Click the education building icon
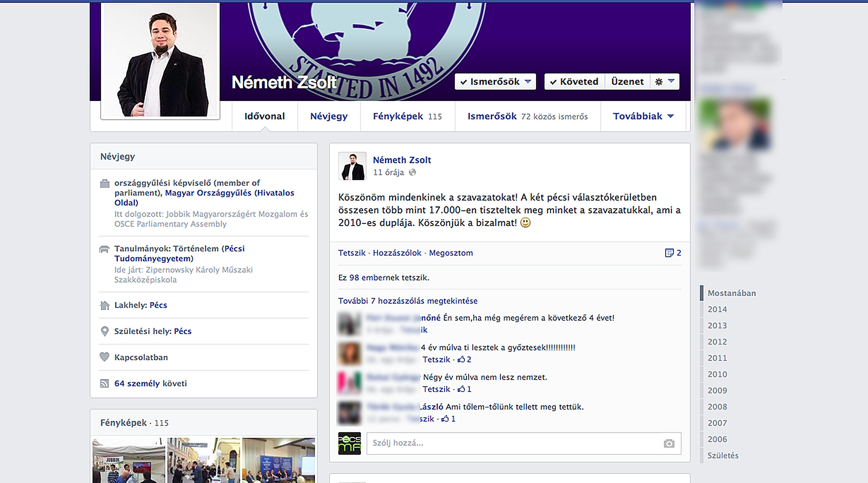The height and width of the screenshot is (483, 868). pyautogui.click(x=104, y=249)
